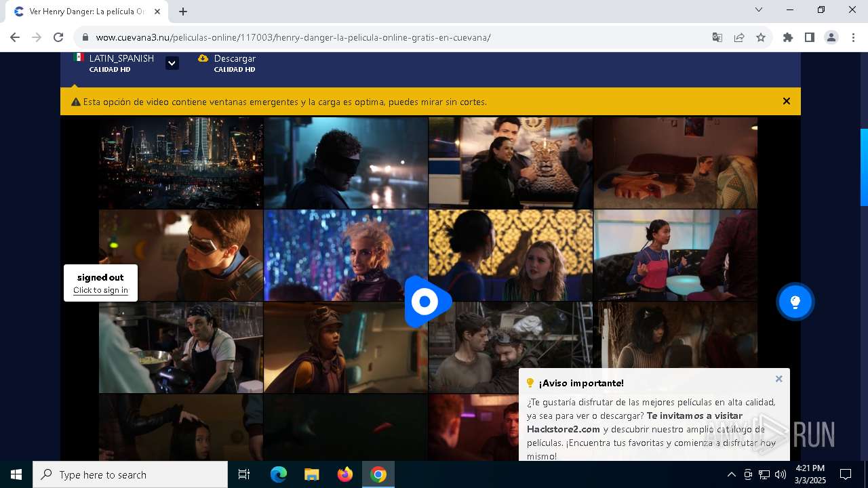Screen dimensions: 868x488
Task: Open the Windows Start menu
Action: click(16, 474)
